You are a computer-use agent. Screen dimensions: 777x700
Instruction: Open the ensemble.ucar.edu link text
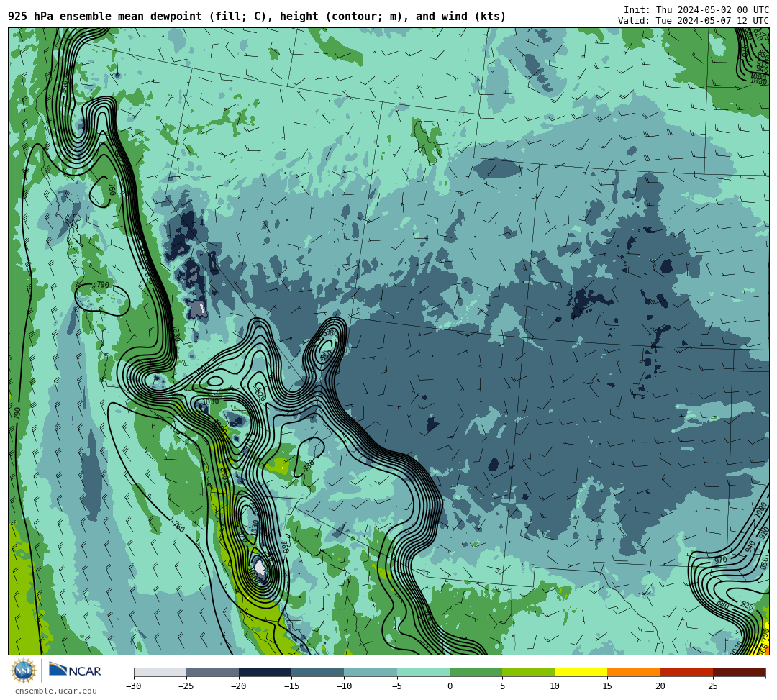click(55, 691)
